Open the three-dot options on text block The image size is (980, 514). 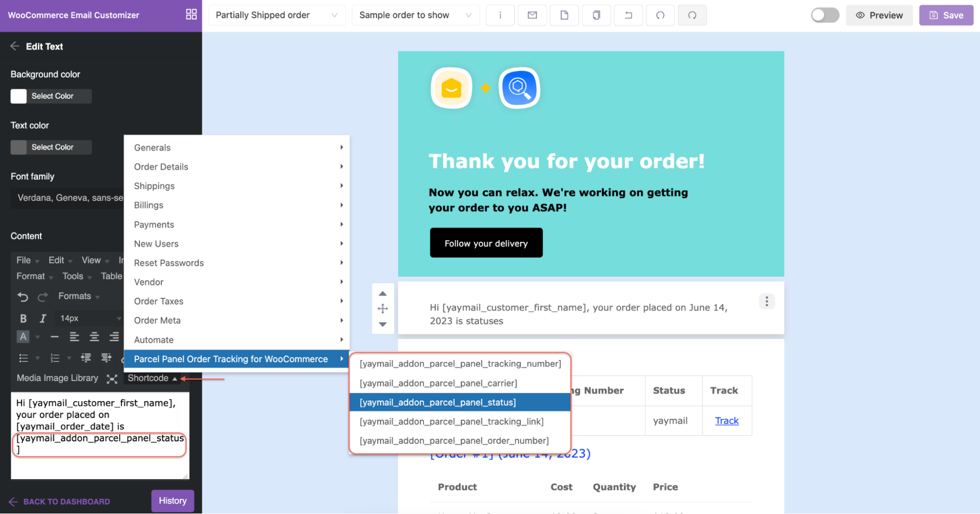coord(767,301)
